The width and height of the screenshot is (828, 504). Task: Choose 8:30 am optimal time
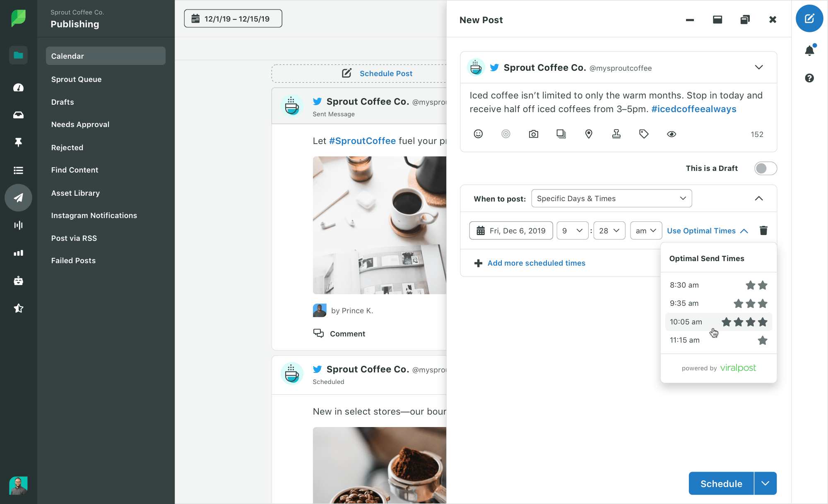click(x=718, y=285)
